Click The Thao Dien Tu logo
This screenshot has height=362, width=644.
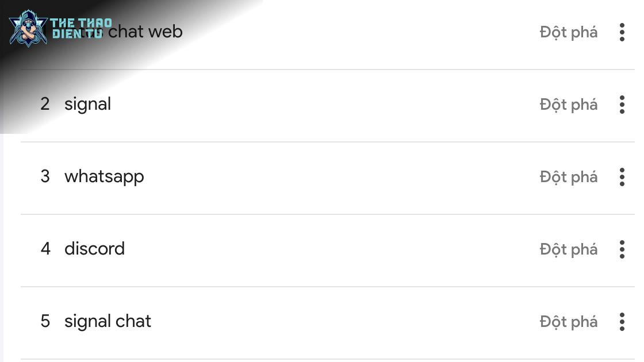tap(60, 28)
